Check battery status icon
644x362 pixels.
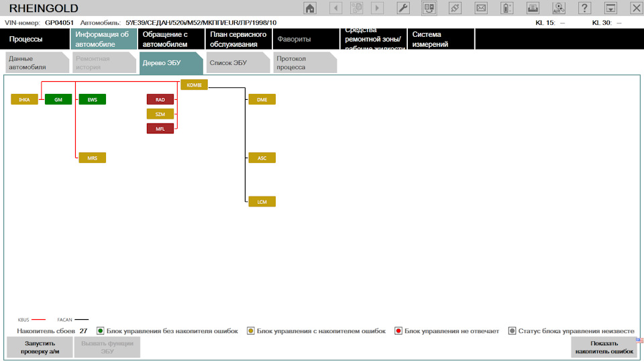[x=507, y=8]
